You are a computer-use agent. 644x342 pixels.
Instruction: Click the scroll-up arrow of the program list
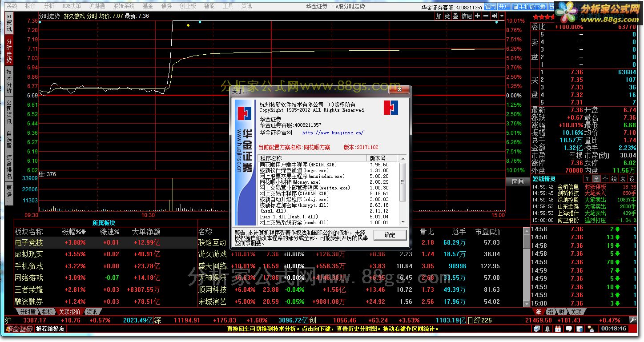pos(403,158)
